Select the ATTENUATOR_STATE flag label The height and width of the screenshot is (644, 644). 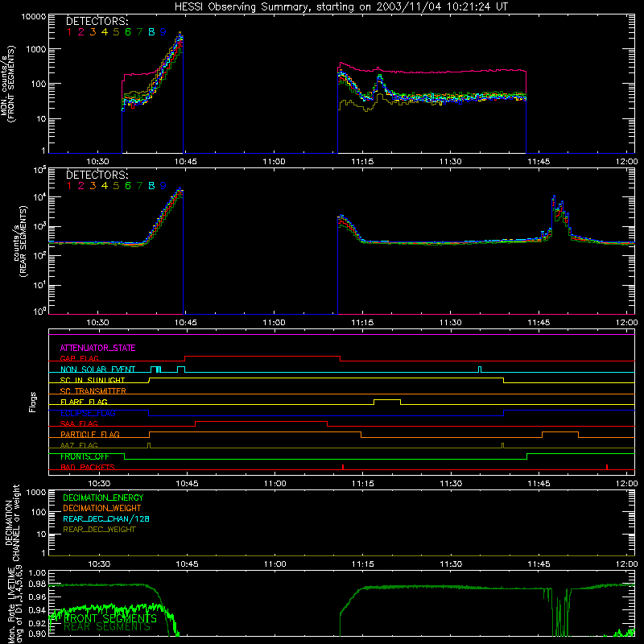(97, 348)
